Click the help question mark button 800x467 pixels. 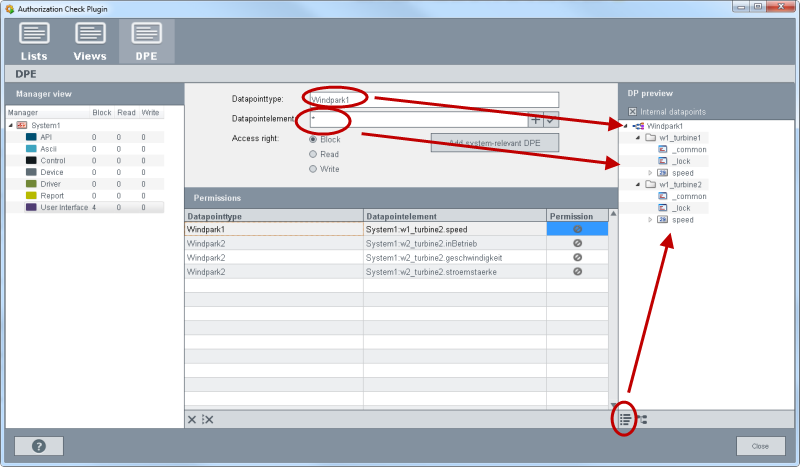(x=39, y=446)
